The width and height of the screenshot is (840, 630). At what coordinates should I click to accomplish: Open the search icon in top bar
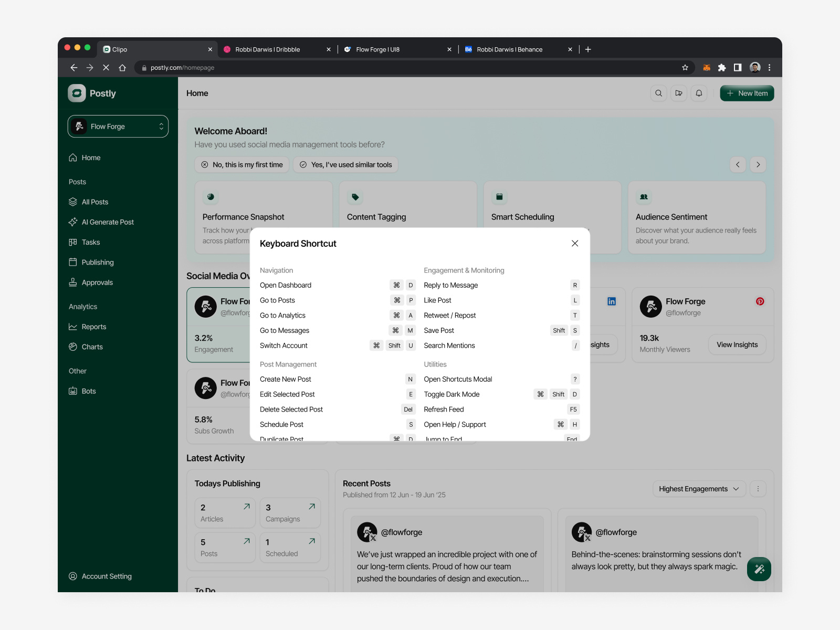tap(658, 93)
